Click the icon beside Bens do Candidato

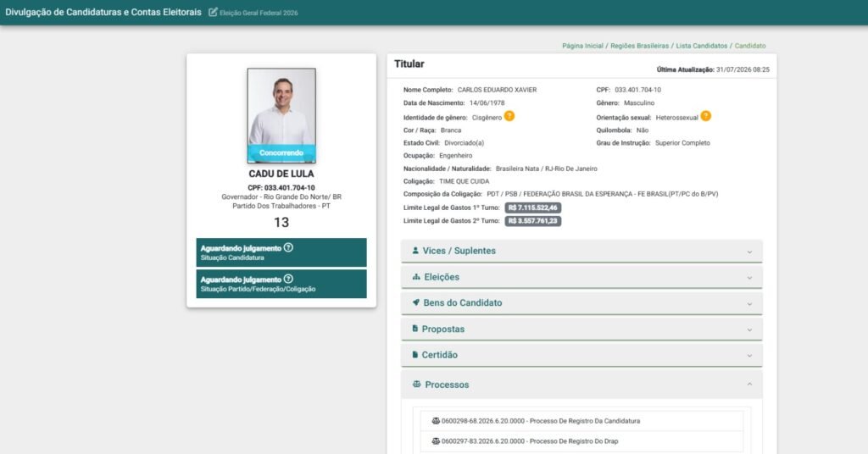(x=416, y=302)
